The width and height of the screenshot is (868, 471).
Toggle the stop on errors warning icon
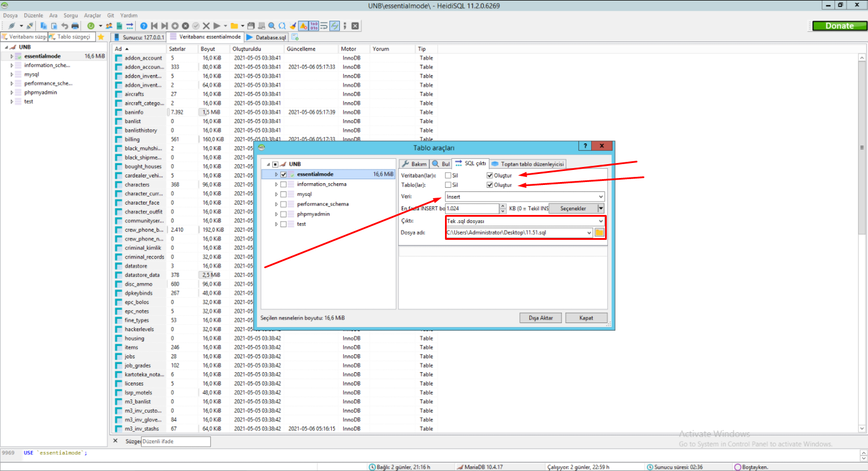tap(303, 26)
